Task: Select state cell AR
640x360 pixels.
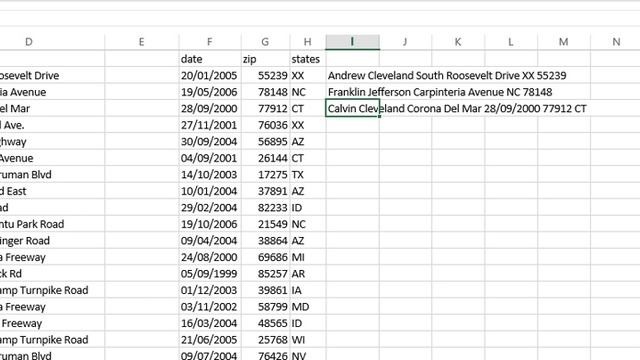Action: click(x=308, y=273)
